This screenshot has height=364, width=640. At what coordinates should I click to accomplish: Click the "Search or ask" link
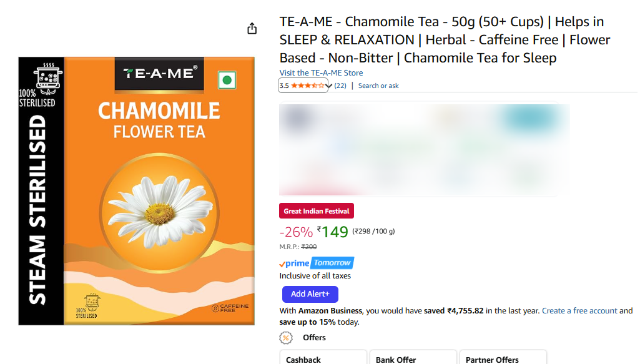coord(378,86)
